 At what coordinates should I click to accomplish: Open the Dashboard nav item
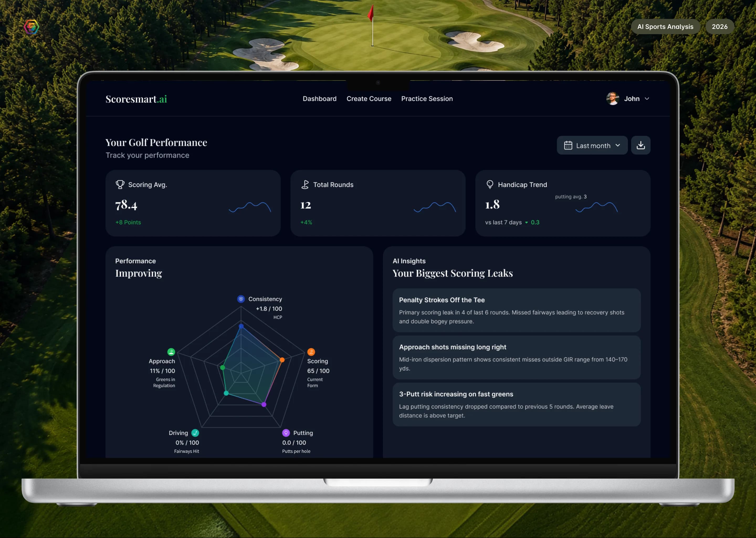319,99
